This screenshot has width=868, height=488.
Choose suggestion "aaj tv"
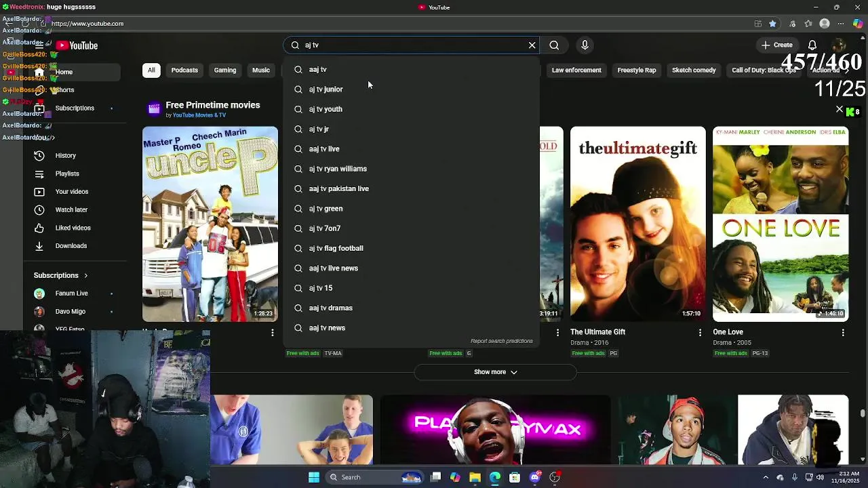click(x=411, y=69)
